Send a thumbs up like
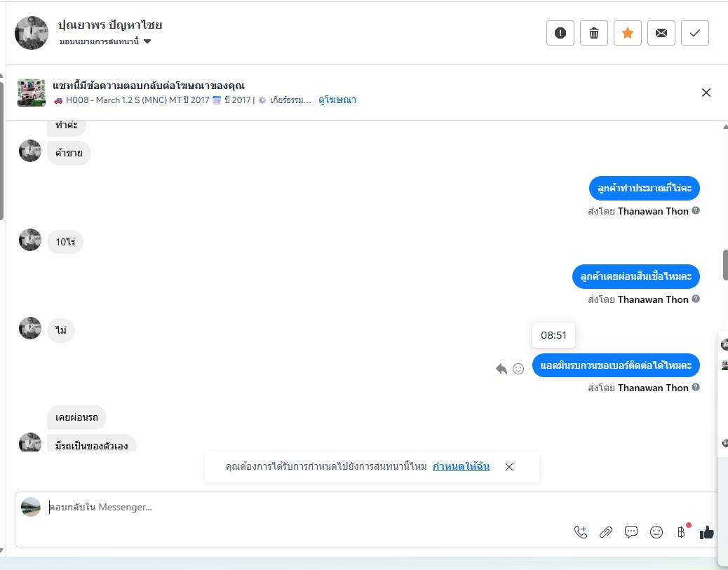Image resolution: width=728 pixels, height=570 pixels. (x=707, y=532)
